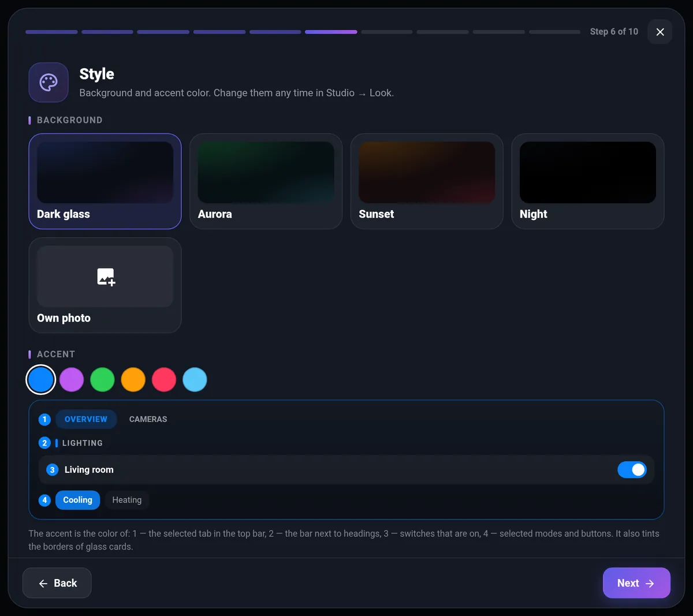Click the Accent section heading
Image resolution: width=693 pixels, height=616 pixels.
(x=56, y=354)
